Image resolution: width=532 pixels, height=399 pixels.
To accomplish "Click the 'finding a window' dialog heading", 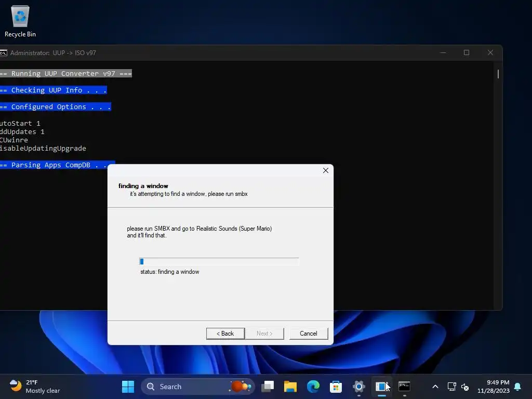I will [143, 186].
